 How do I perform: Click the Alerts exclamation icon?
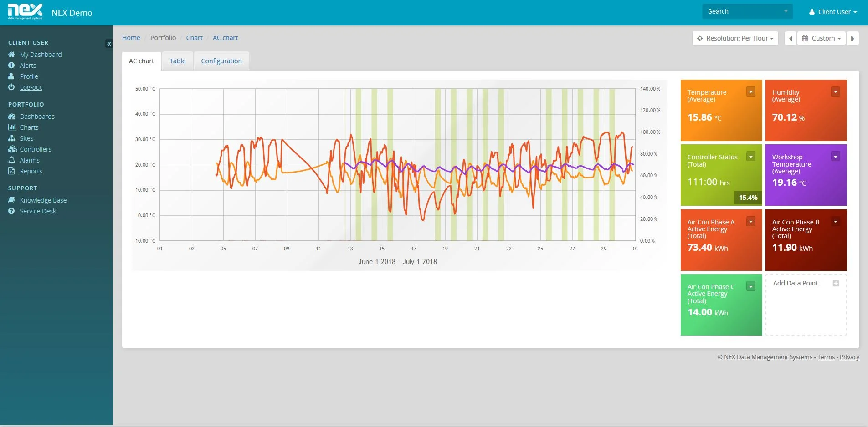tap(11, 65)
